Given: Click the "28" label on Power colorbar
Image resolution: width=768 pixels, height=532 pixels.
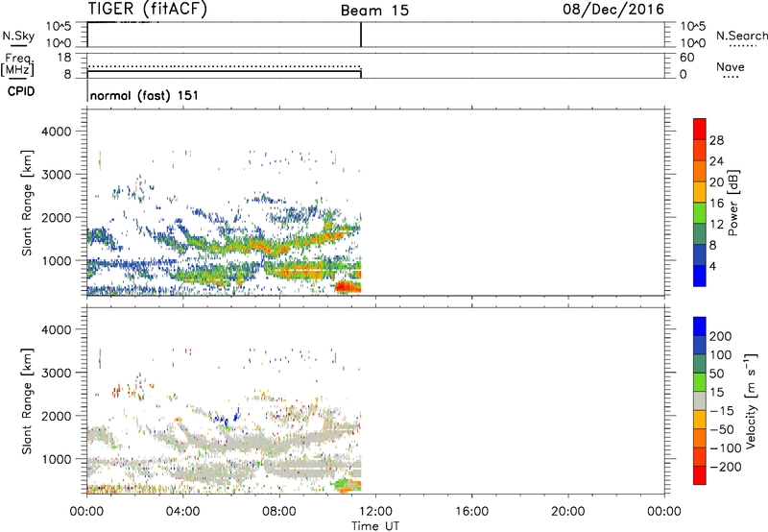Looking at the screenshot, I should click(716, 140).
